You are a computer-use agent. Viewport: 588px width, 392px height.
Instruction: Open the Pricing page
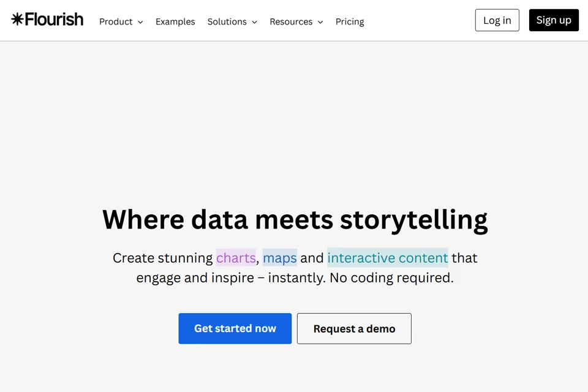click(x=350, y=22)
